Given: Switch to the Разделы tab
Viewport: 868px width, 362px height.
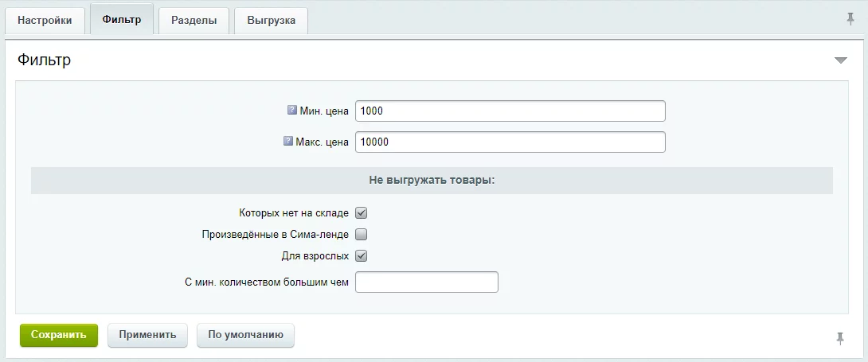Looking at the screenshot, I should (x=194, y=21).
